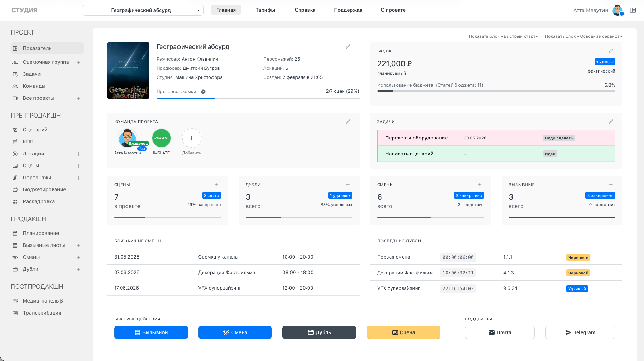This screenshot has height=361, width=644.
Task: Click the Надо сделать task status
Action: pyautogui.click(x=559, y=138)
